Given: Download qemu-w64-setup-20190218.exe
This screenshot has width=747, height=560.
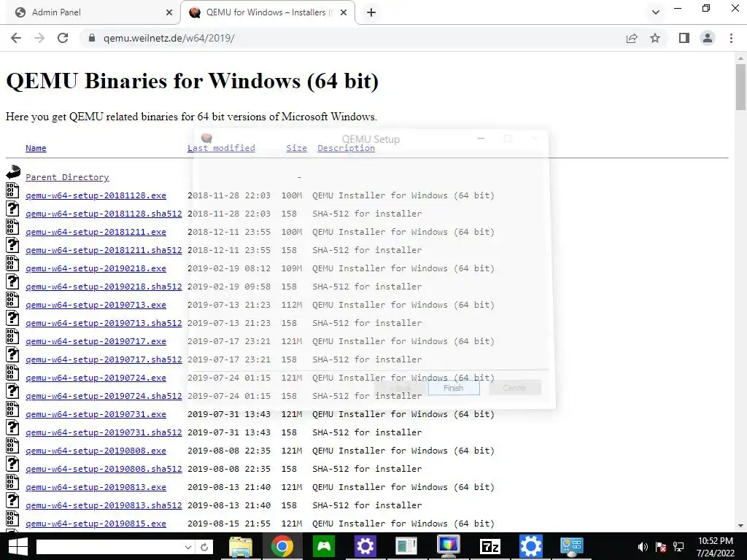Looking at the screenshot, I should point(96,268).
